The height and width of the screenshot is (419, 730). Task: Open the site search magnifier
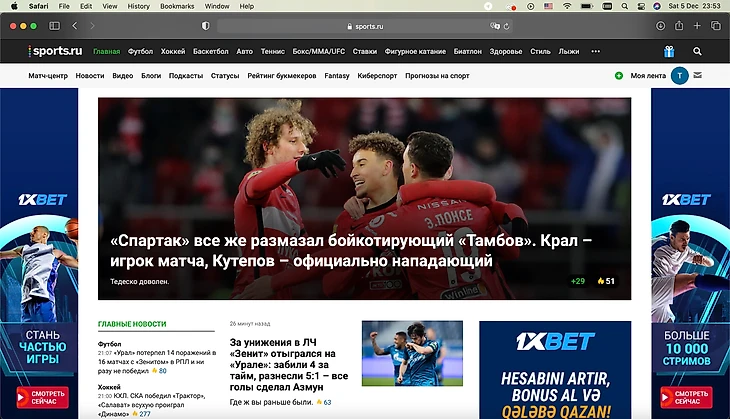click(697, 51)
